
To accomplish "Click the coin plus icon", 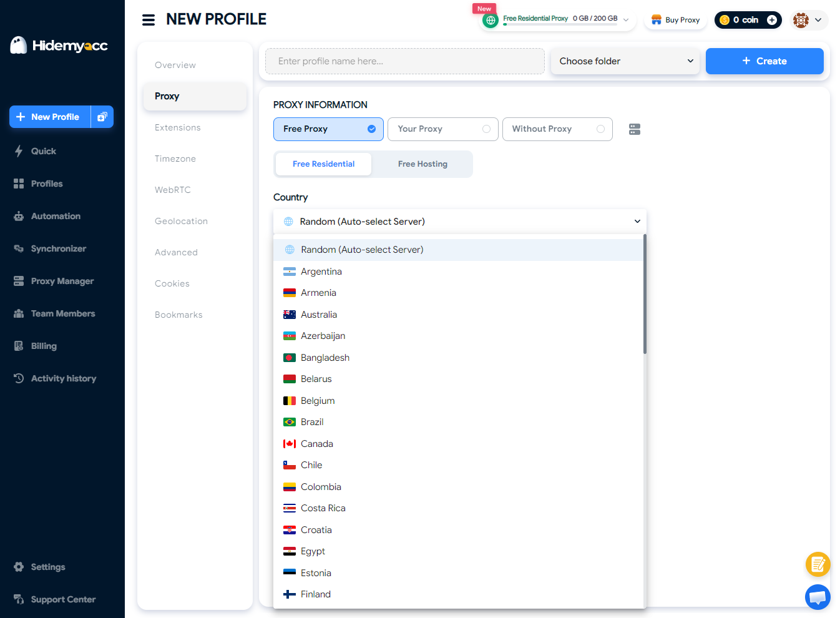I will click(772, 20).
